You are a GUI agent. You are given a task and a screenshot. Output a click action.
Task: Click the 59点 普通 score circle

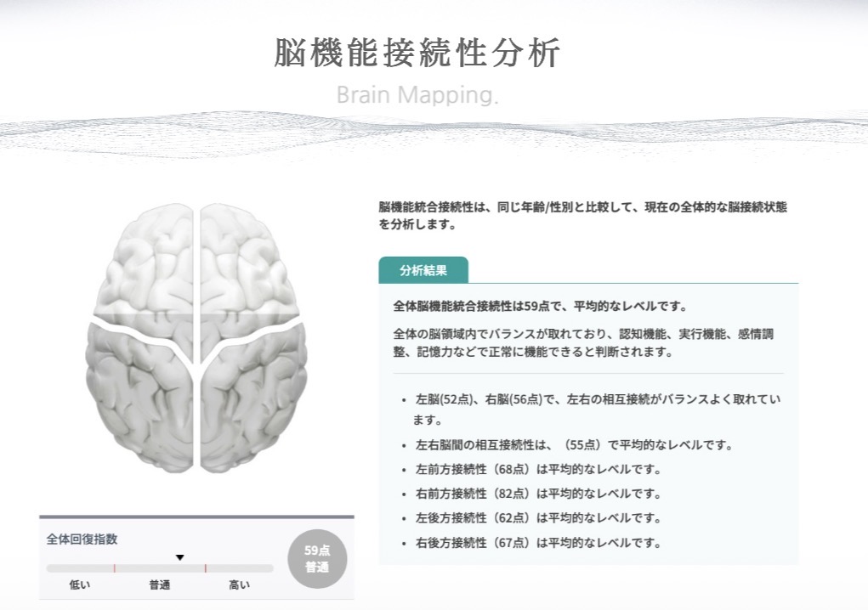click(317, 558)
